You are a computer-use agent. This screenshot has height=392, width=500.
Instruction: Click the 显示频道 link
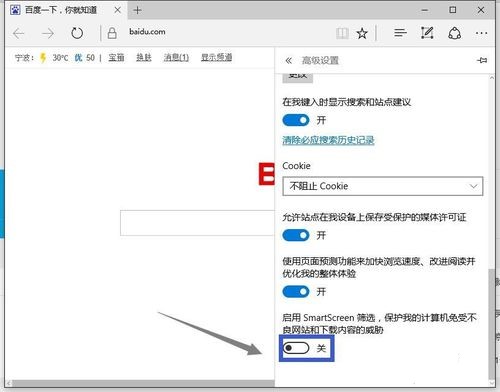[x=216, y=58]
